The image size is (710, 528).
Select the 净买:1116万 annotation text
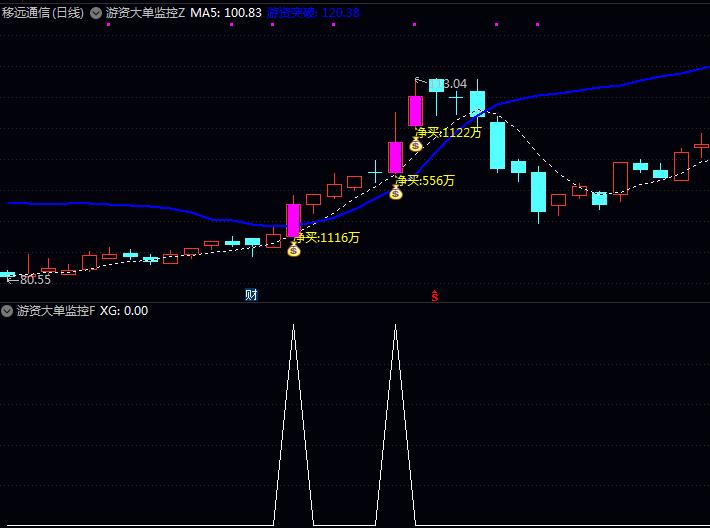pos(326,237)
